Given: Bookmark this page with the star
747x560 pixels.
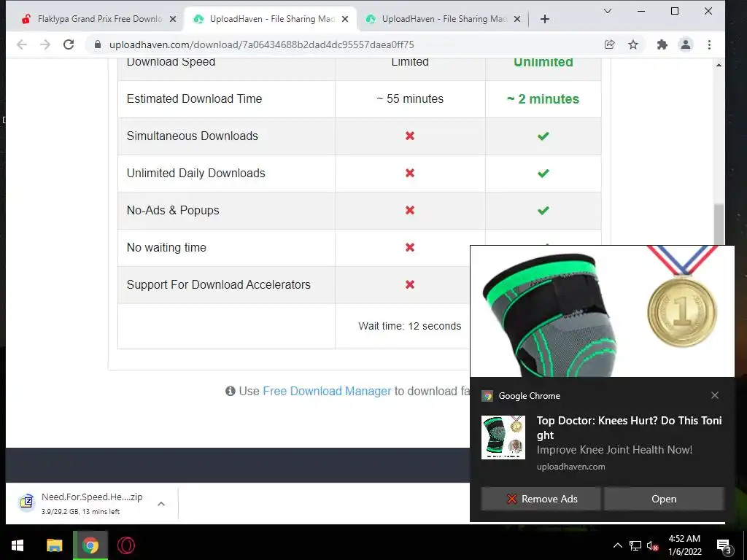Looking at the screenshot, I should click(x=632, y=44).
